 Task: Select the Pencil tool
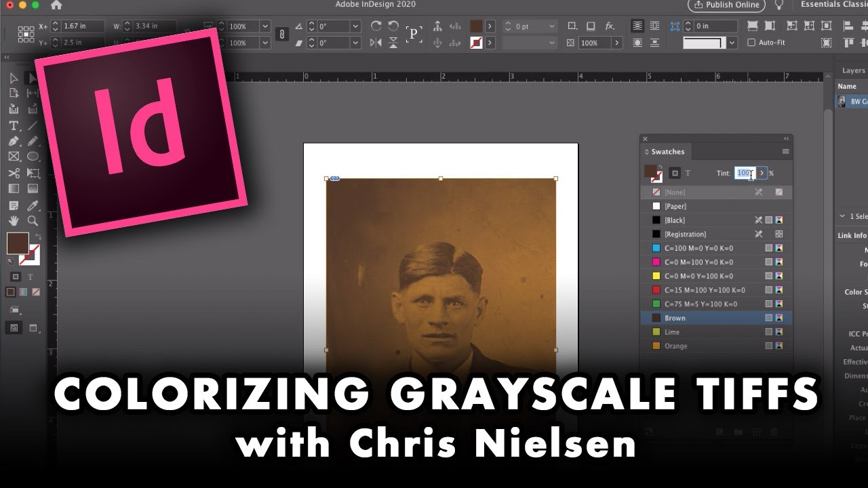click(33, 140)
